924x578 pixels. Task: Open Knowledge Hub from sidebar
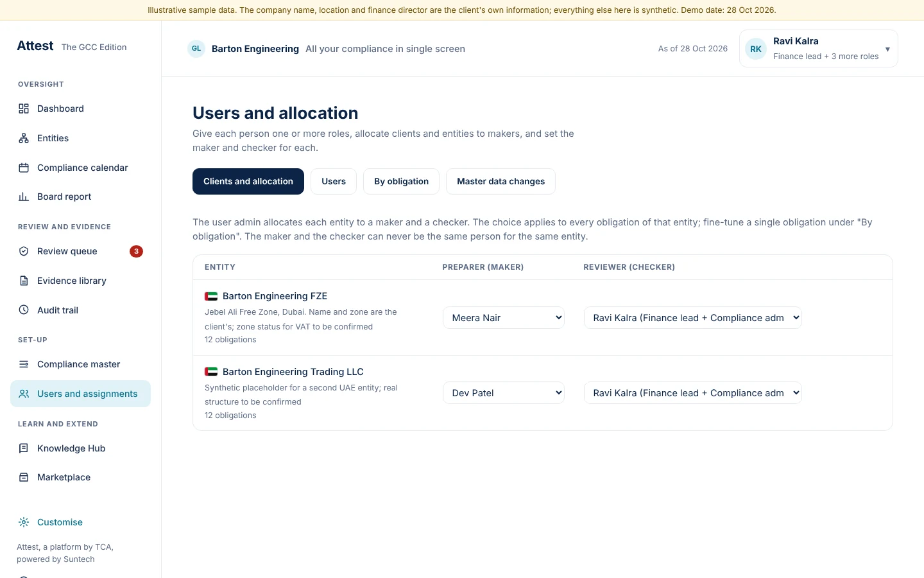[x=80, y=448]
